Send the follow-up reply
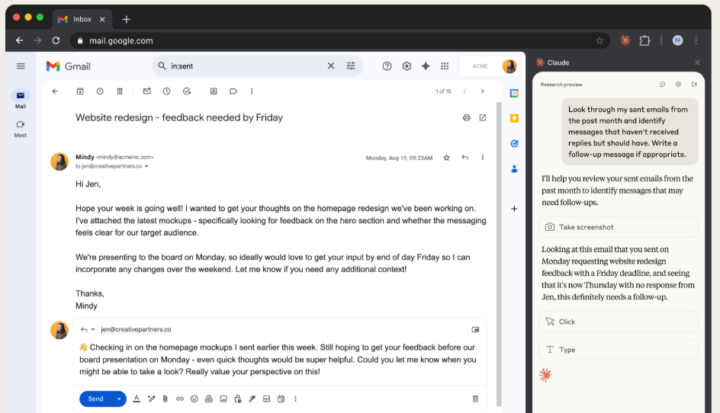The width and height of the screenshot is (720, 413). 96,399
